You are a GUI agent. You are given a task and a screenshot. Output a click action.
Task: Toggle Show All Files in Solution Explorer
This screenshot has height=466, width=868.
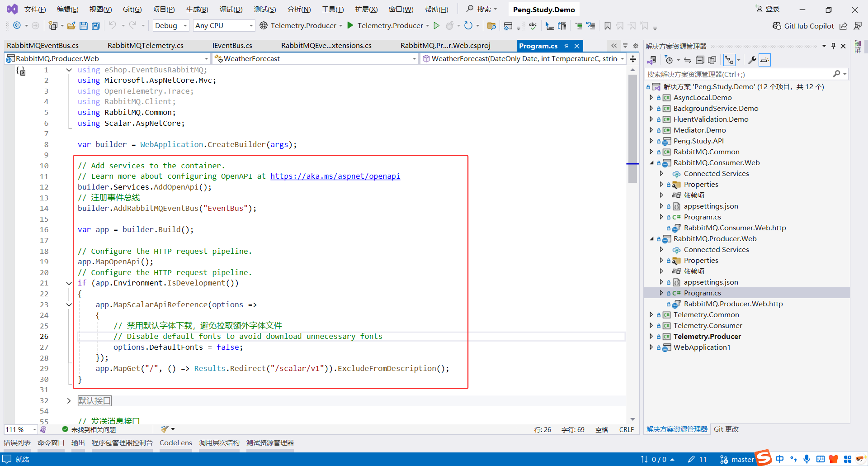[712, 60]
